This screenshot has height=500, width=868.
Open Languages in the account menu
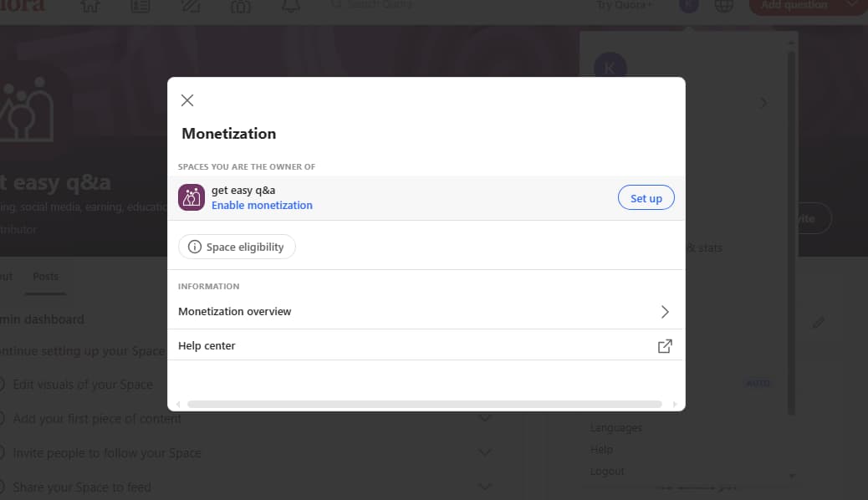(616, 428)
